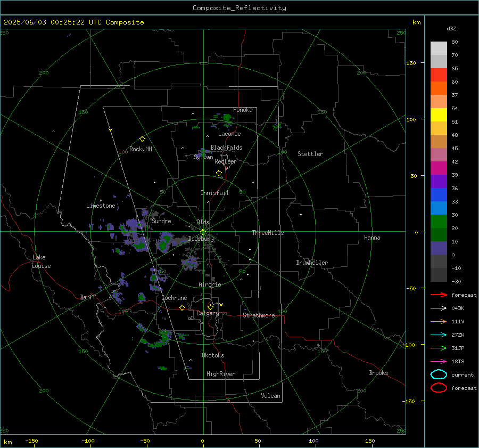This screenshot has width=479, height=448.
Task: Click the Limestone label
Action: pyautogui.click(x=101, y=206)
